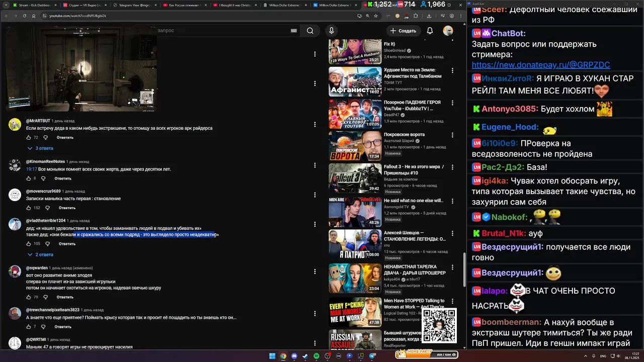
Task: Open browser extensions puzzle icon
Action: [416, 16]
